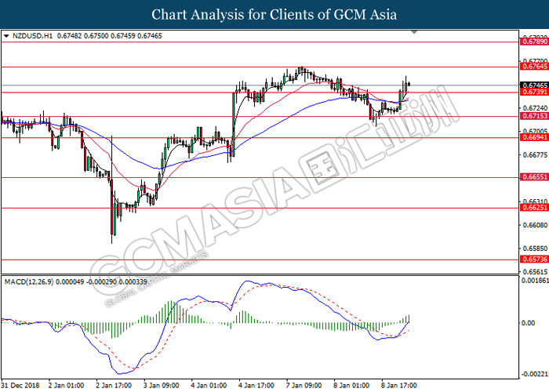This screenshot has height=392, width=549.
Task: Click the 0.66941 support level label
Action: pos(533,138)
